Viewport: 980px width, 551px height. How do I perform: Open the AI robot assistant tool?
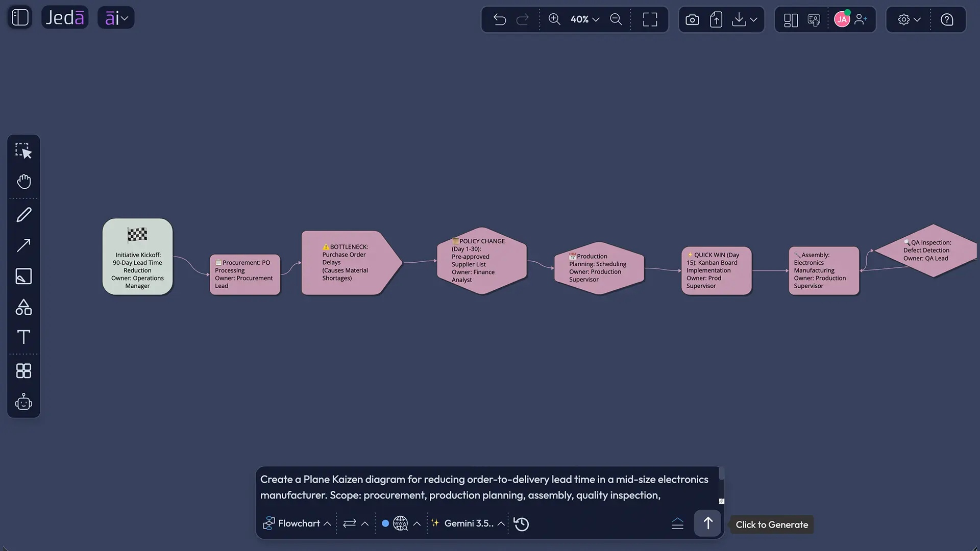coord(23,402)
